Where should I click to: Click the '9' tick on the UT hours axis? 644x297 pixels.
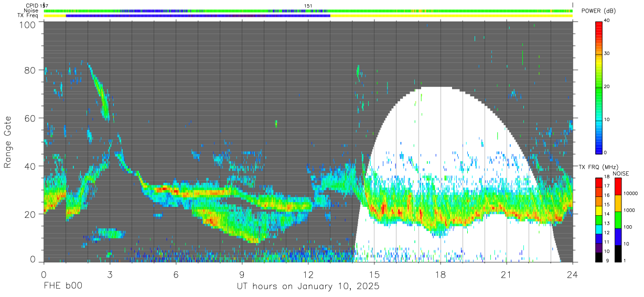coord(242,274)
